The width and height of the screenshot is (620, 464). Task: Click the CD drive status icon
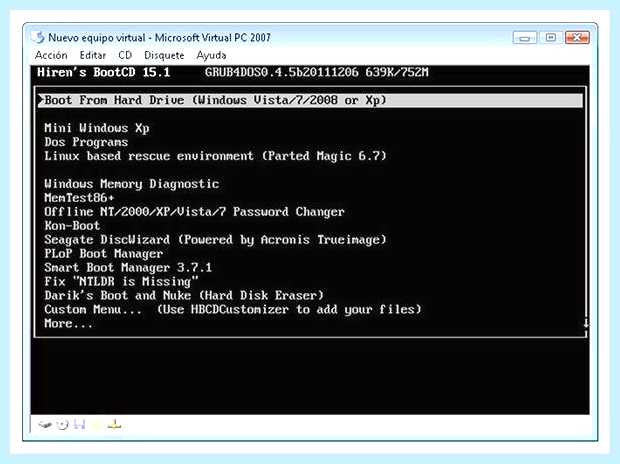tap(62, 425)
